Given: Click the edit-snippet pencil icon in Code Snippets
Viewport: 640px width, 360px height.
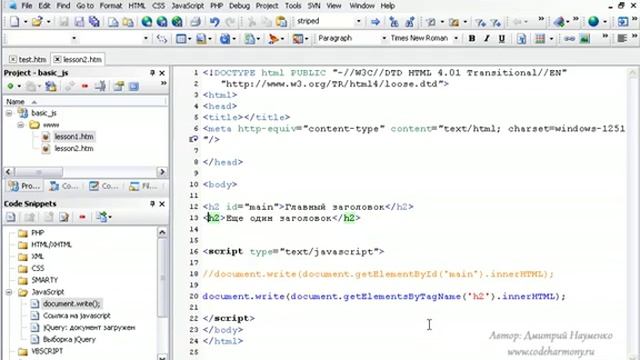Looking at the screenshot, I should pos(64,217).
